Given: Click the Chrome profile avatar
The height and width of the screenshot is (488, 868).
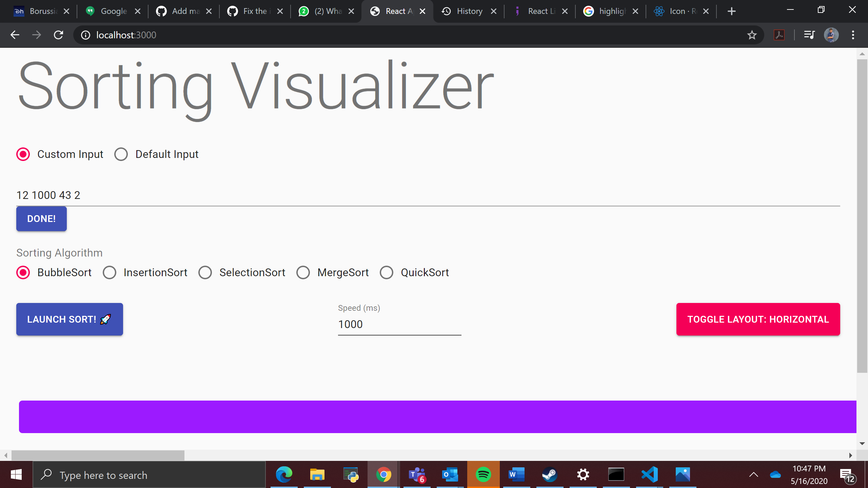Looking at the screenshot, I should 832,35.
